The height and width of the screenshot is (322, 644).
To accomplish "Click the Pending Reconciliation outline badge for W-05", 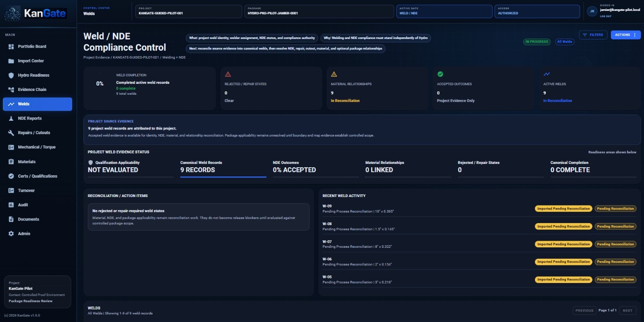I will pyautogui.click(x=615, y=280).
